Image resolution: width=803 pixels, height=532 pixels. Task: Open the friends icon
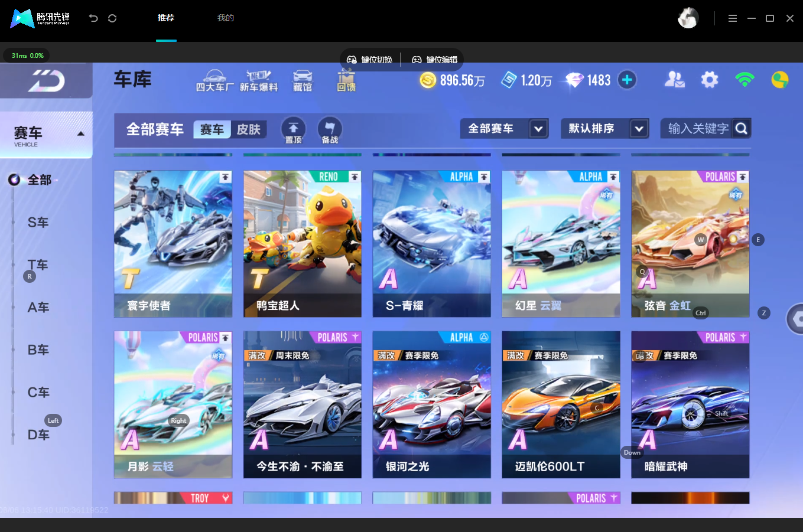tap(674, 80)
